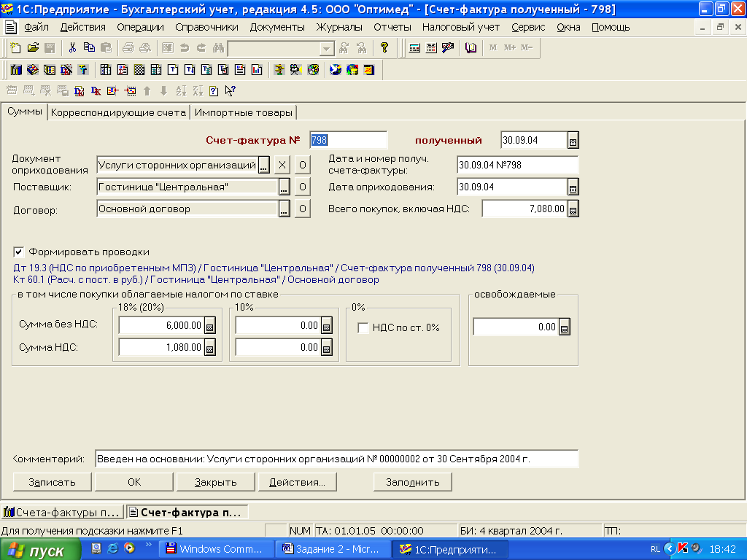Screen dimensions: 747x560
Task: Click the пуск Start button
Action: point(40,550)
